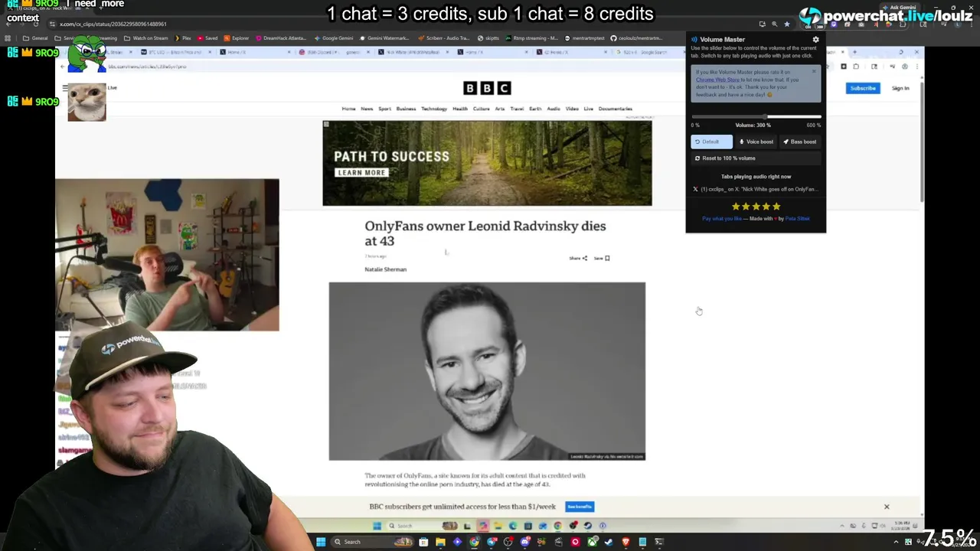Adjust the Volume Master volume slider
The width and height of the screenshot is (980, 551).
tap(756, 116)
